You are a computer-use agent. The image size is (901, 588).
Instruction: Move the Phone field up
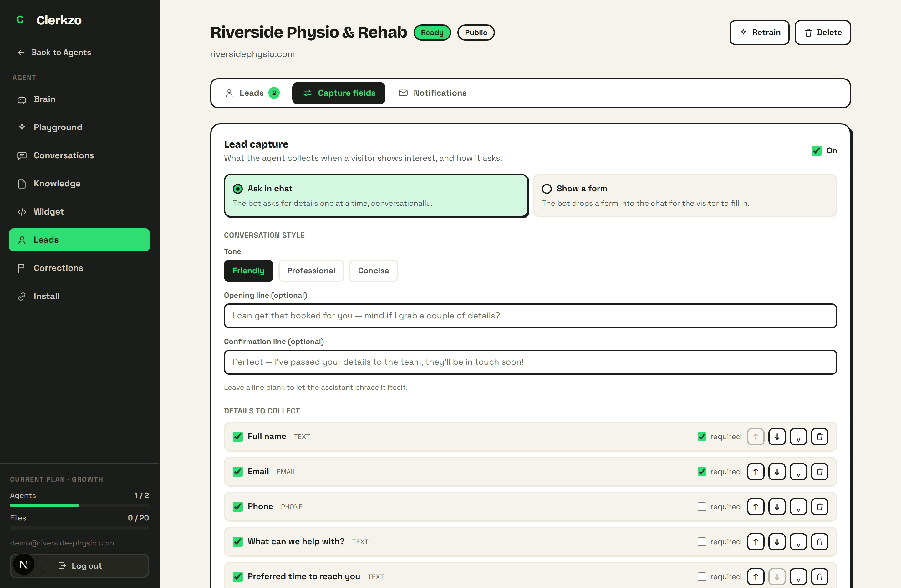tap(756, 507)
